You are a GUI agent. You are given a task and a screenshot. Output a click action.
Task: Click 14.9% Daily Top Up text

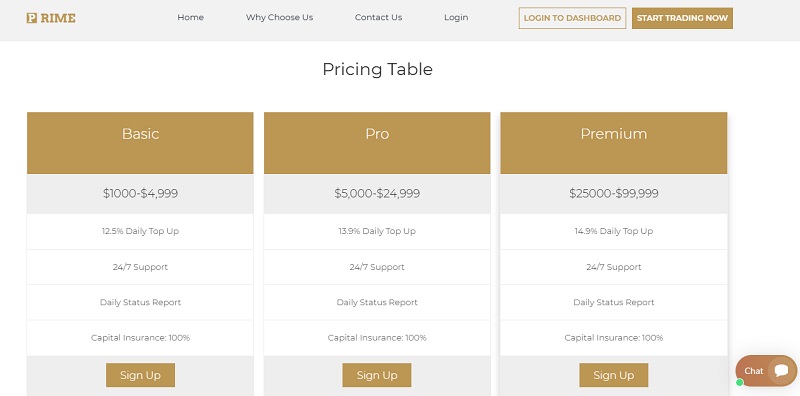[614, 231]
